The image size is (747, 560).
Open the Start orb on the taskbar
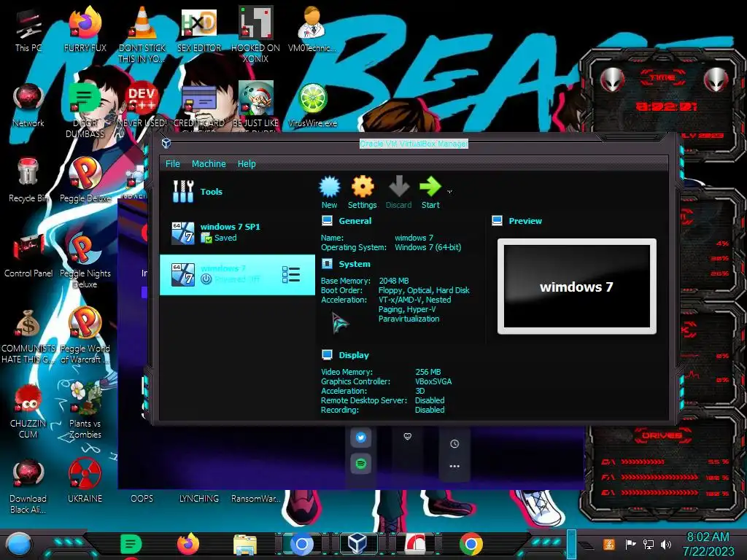(18, 545)
